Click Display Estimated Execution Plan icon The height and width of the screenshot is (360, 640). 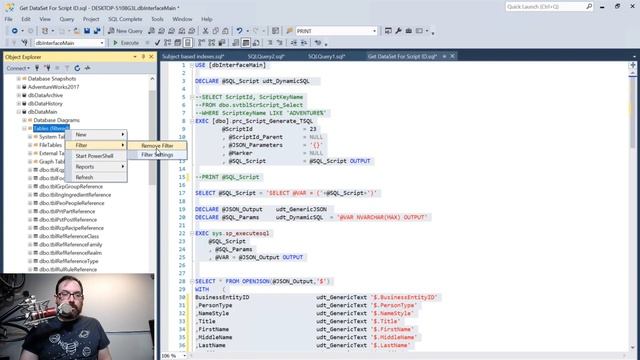pos(167,43)
